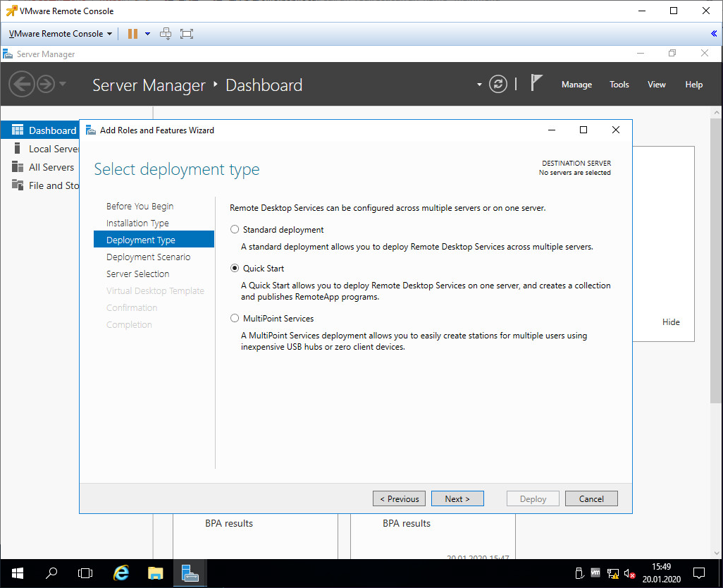Click the File and Storage icon in sidebar
The image size is (723, 588).
[x=18, y=185]
